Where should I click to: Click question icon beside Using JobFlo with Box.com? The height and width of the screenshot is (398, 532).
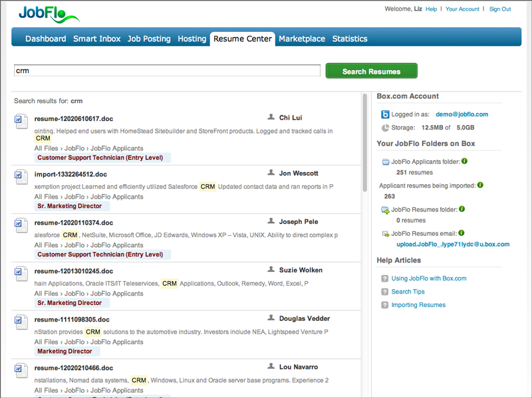click(x=385, y=278)
